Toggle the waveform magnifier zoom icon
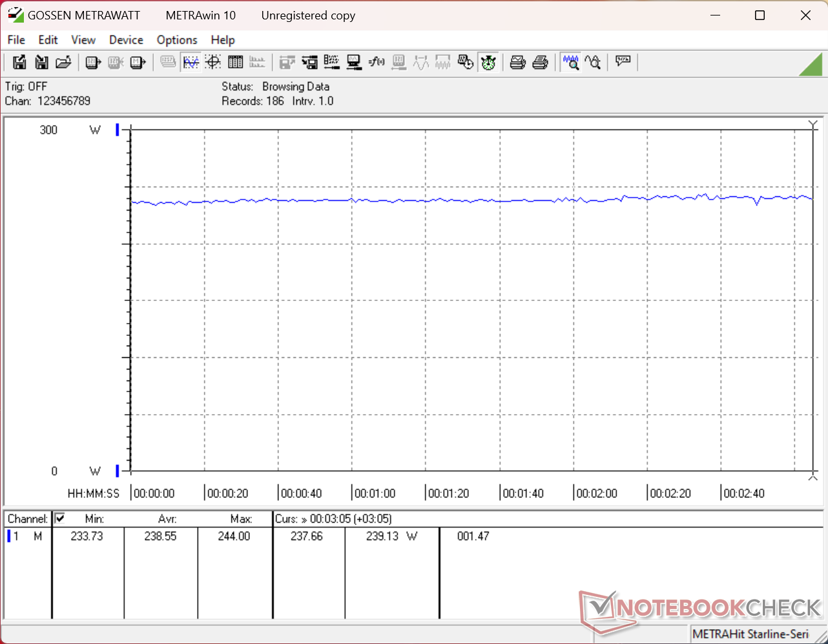The width and height of the screenshot is (828, 644). tap(570, 62)
